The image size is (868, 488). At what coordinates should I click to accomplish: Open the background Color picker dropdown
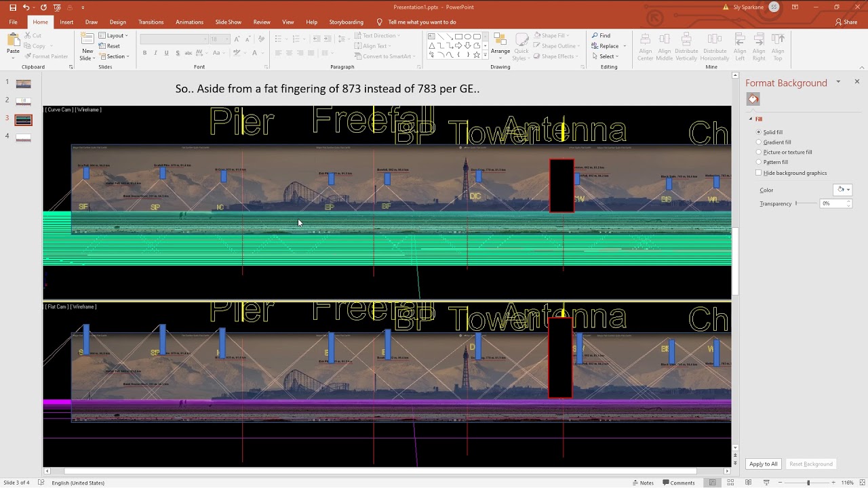(x=843, y=190)
